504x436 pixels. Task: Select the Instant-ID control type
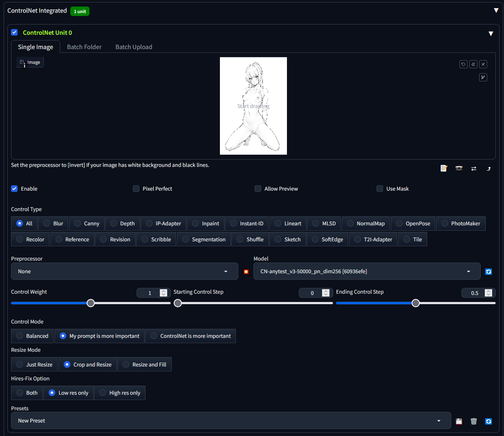coord(247,224)
